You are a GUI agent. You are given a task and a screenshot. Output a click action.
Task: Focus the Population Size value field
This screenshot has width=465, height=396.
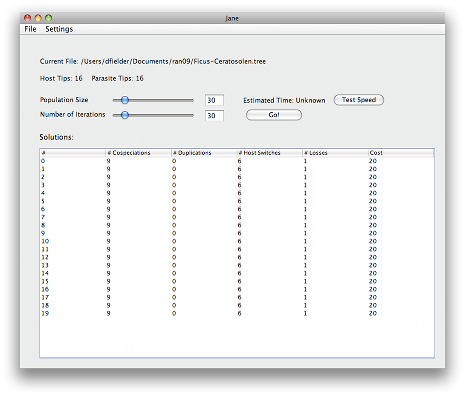[x=214, y=100]
